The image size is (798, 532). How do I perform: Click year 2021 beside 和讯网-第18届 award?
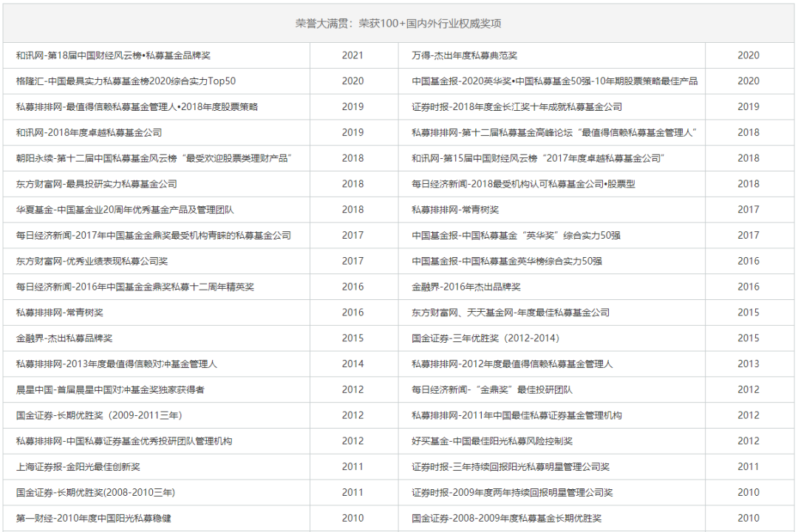[352, 55]
